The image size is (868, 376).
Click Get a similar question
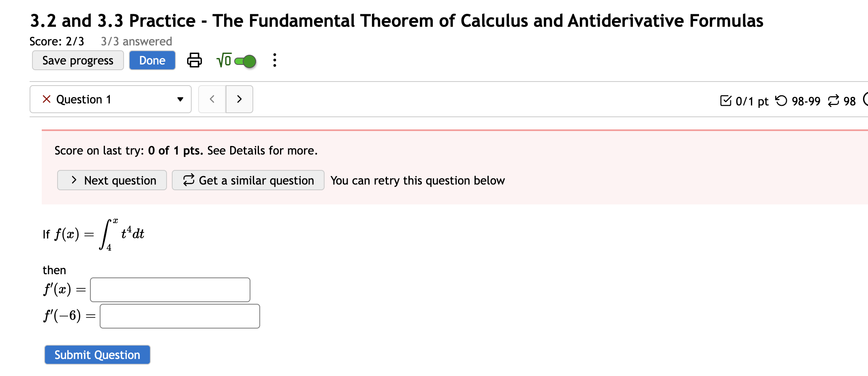pos(248,180)
